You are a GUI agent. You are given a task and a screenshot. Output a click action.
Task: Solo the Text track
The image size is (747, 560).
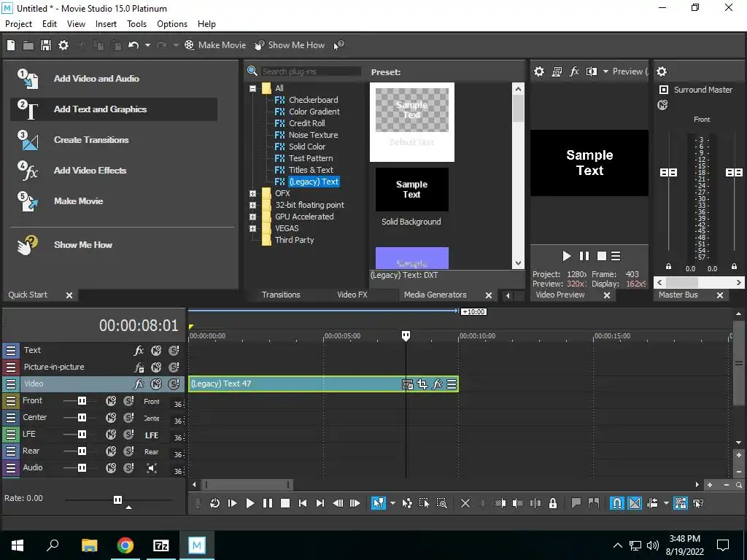pyautogui.click(x=174, y=351)
